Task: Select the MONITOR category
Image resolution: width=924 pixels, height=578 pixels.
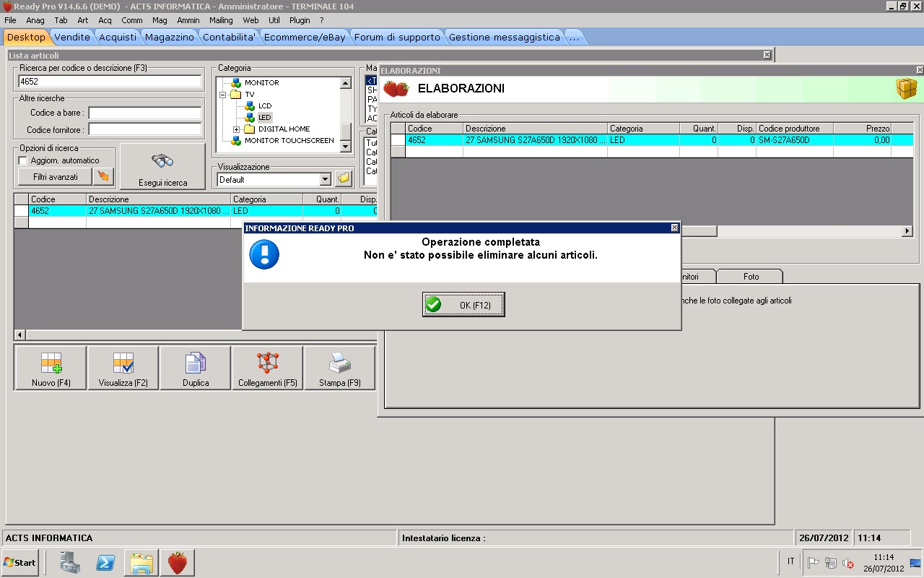Action: (x=261, y=83)
